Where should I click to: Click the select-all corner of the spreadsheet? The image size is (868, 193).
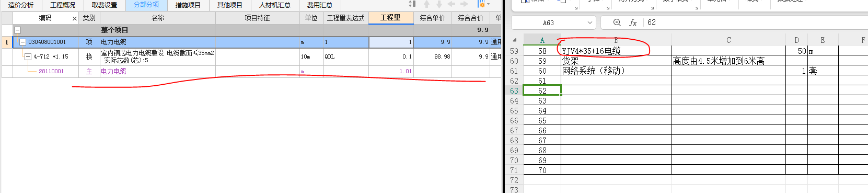click(515, 40)
